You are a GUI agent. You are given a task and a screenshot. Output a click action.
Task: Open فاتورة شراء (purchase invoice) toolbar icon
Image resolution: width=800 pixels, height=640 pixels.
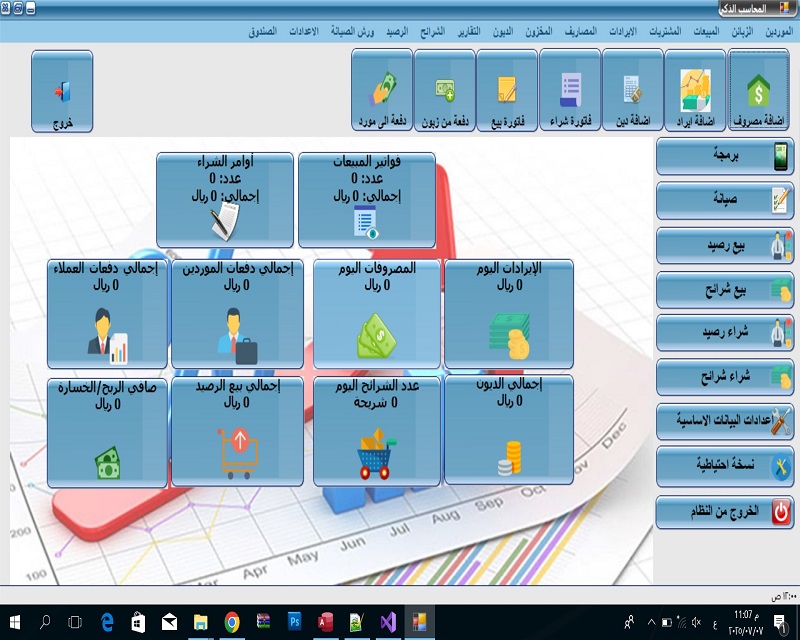tap(569, 92)
